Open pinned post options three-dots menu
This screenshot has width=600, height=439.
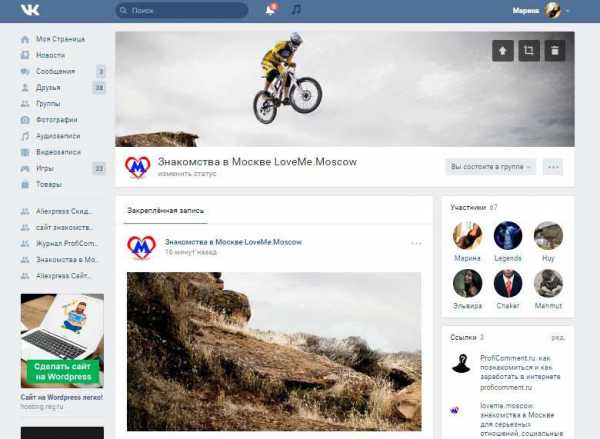tap(416, 243)
